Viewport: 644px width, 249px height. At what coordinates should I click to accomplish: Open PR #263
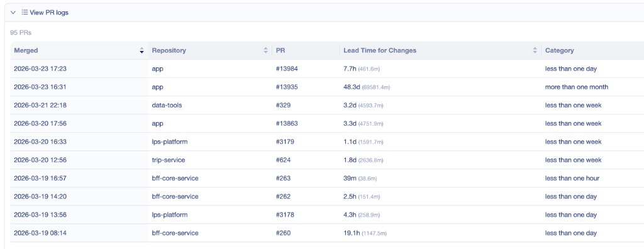click(x=283, y=179)
